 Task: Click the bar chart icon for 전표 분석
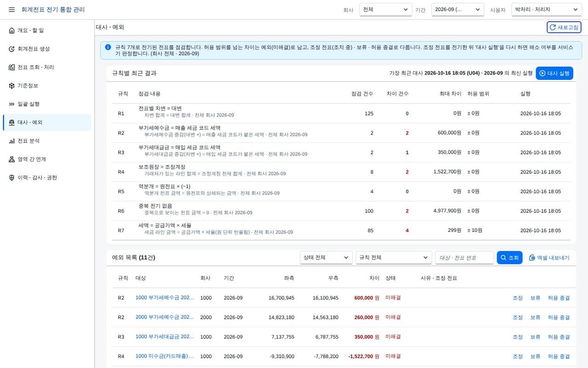[12, 141]
